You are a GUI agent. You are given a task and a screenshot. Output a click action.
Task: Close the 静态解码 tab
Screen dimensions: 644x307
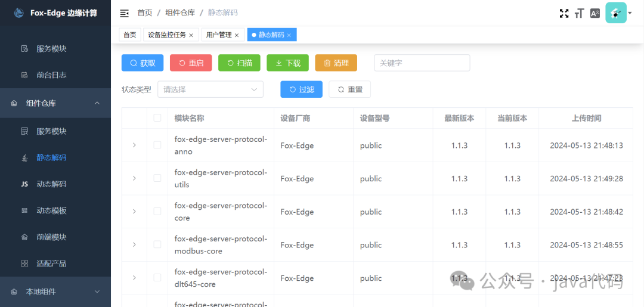(x=289, y=35)
